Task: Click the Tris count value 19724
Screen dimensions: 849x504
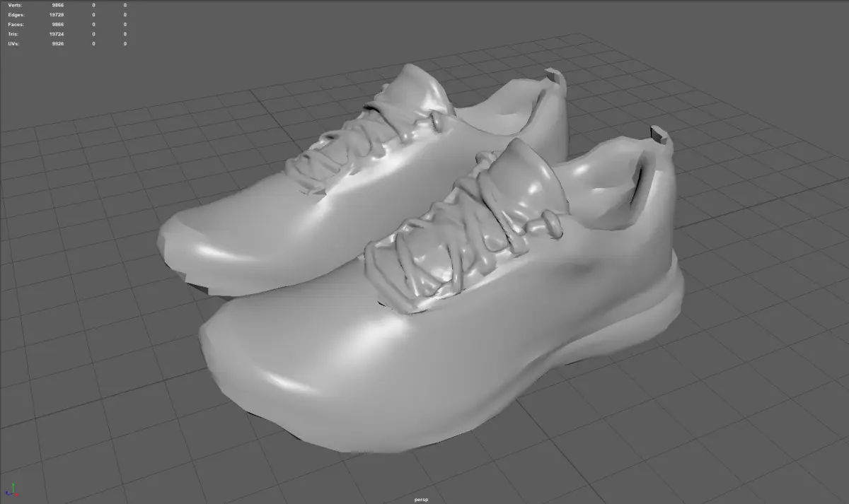Action: tap(57, 34)
